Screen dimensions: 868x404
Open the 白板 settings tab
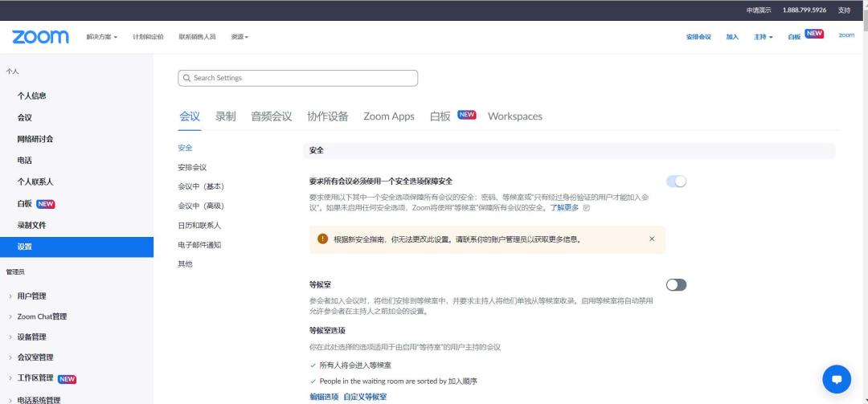(x=440, y=116)
